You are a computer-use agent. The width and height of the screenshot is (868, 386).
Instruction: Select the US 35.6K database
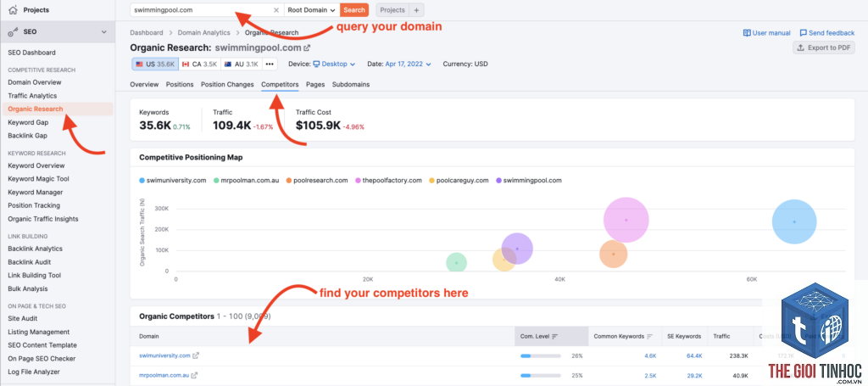(155, 64)
